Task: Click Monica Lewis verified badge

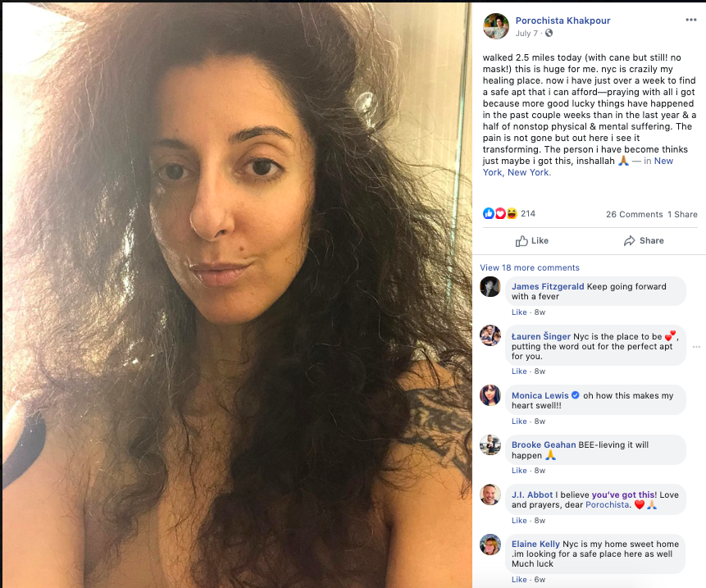Action: tap(575, 394)
